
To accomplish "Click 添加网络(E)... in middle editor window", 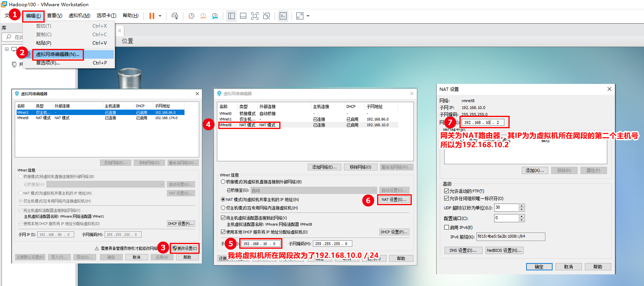I will point(325,167).
